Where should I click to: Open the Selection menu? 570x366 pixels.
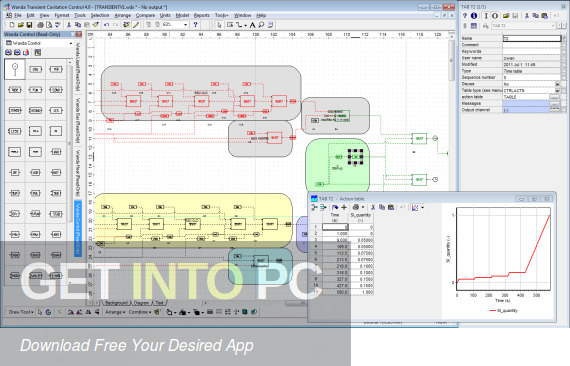[100, 15]
